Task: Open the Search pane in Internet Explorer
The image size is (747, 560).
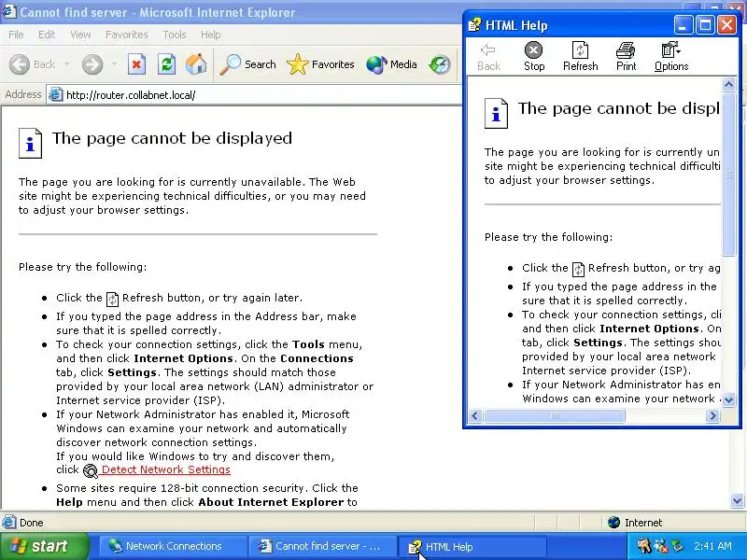Action: pyautogui.click(x=247, y=64)
